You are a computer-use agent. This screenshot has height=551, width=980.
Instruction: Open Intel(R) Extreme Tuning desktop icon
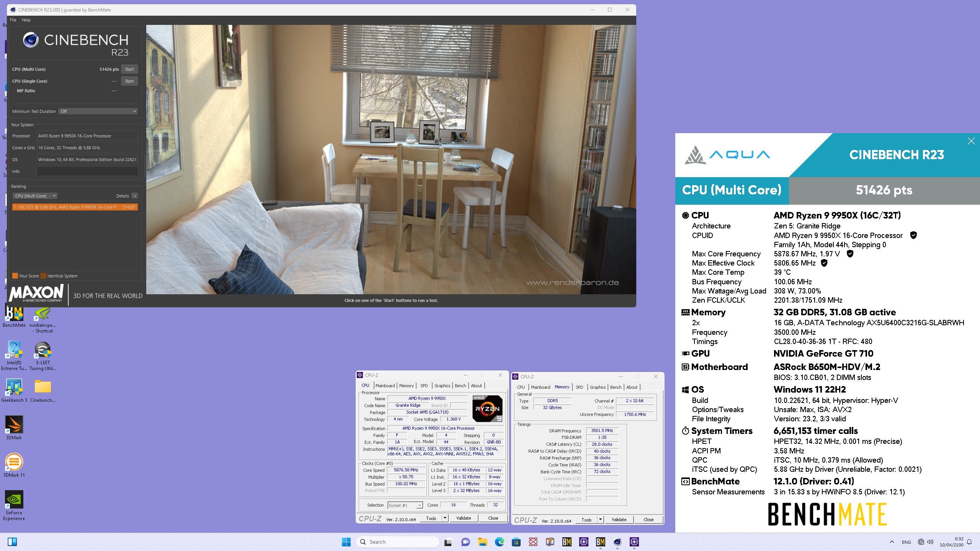(14, 356)
